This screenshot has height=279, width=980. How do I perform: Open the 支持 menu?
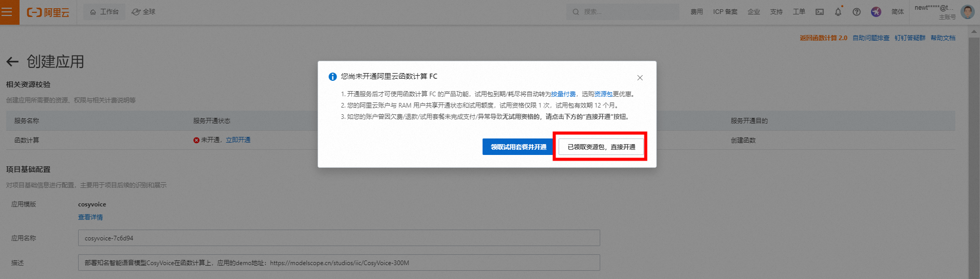[776, 12]
